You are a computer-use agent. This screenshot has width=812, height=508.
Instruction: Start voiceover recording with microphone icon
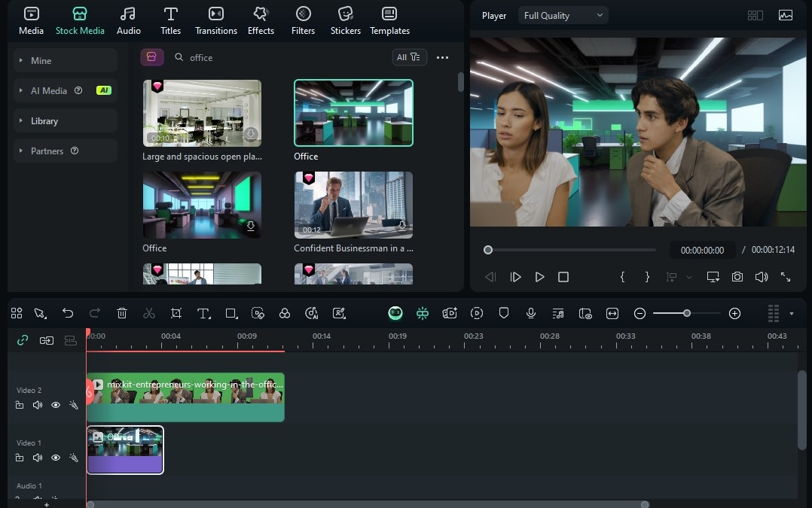click(531, 313)
